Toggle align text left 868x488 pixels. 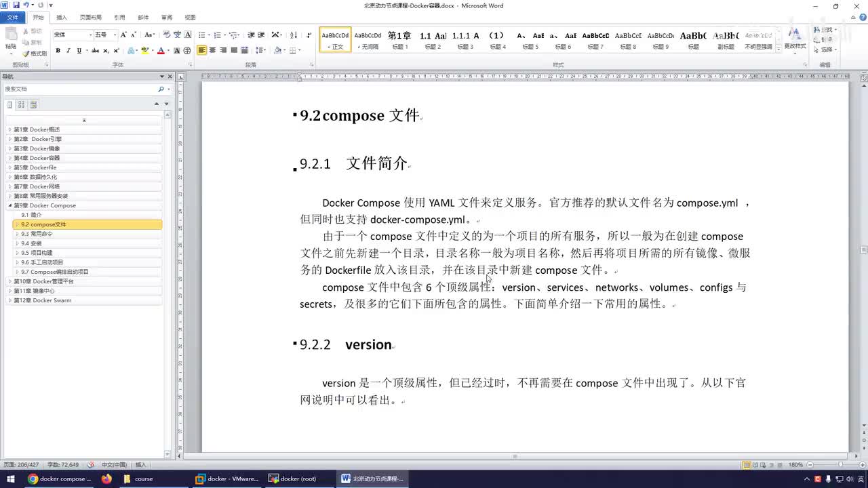tap(202, 51)
